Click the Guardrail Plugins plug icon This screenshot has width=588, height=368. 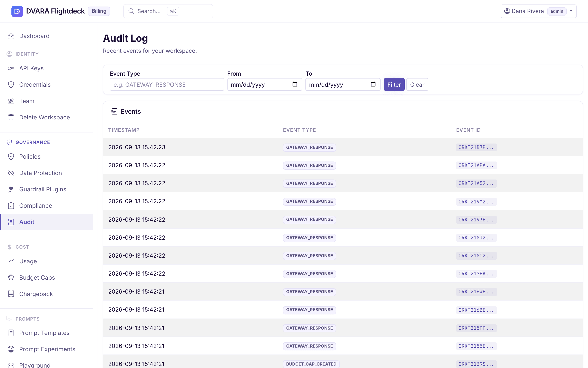11,189
